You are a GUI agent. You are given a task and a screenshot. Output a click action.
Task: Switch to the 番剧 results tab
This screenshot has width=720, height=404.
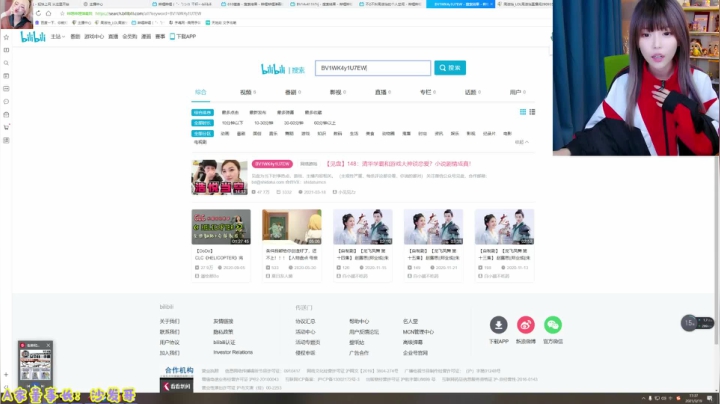[293, 92]
